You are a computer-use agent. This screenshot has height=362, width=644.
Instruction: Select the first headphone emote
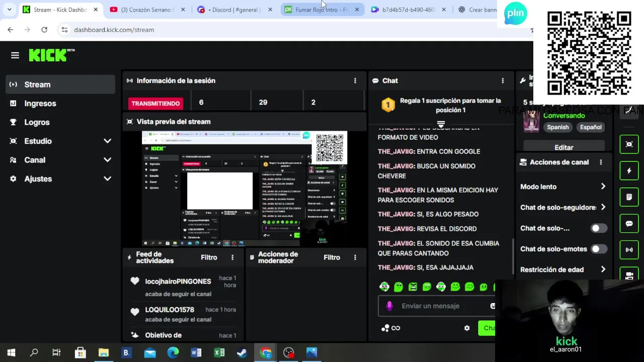pyautogui.click(x=384, y=287)
